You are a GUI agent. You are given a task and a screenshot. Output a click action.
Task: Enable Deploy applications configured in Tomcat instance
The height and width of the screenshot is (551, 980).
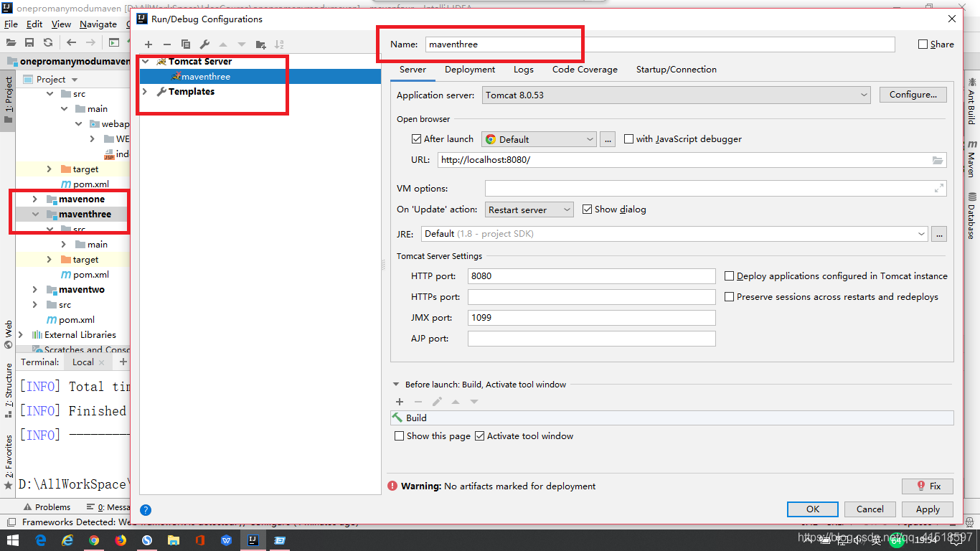(x=729, y=275)
